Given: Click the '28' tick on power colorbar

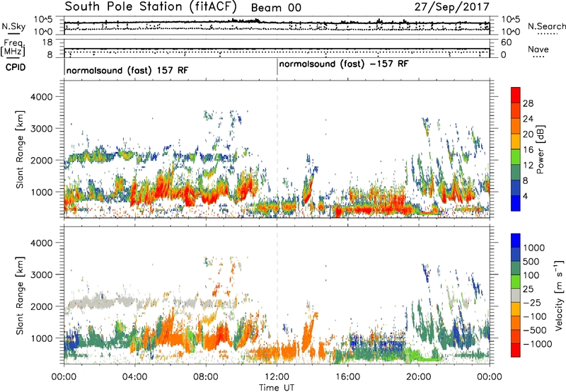Looking at the screenshot, I should click(528, 103).
